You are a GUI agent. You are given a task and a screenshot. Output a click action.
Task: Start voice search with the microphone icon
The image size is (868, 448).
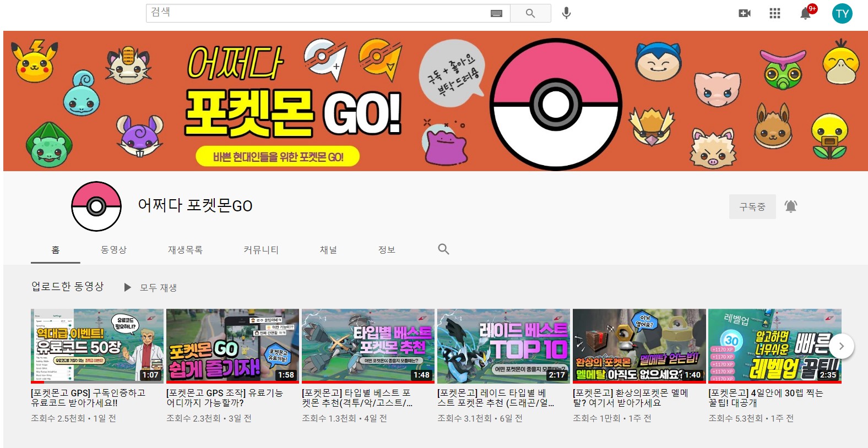(x=566, y=13)
